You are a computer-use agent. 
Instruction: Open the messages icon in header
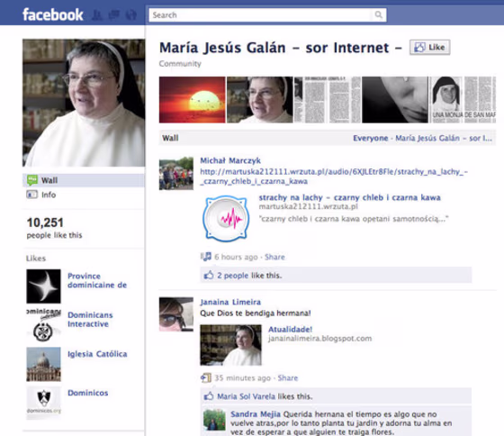(x=113, y=14)
